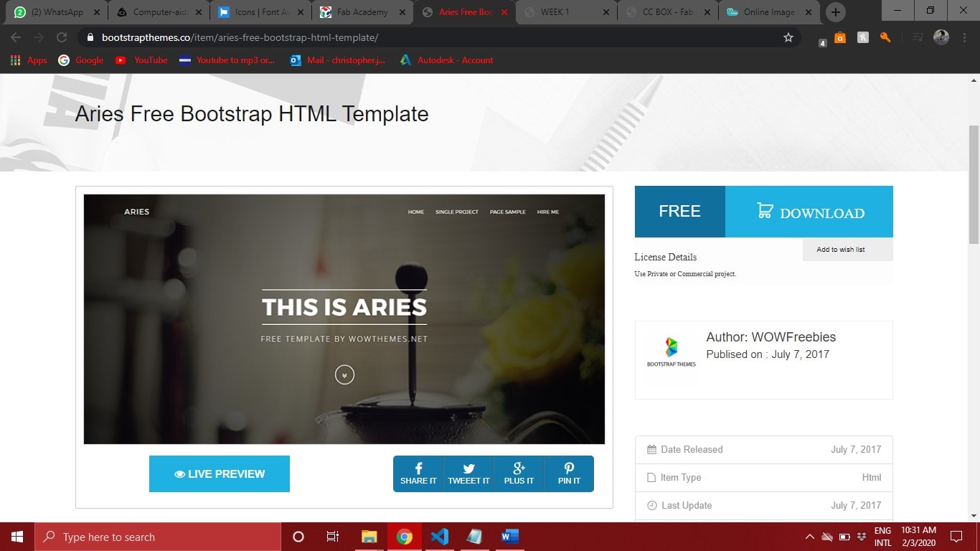Click the Date Released row
The height and width of the screenshot is (551, 980).
tap(764, 450)
